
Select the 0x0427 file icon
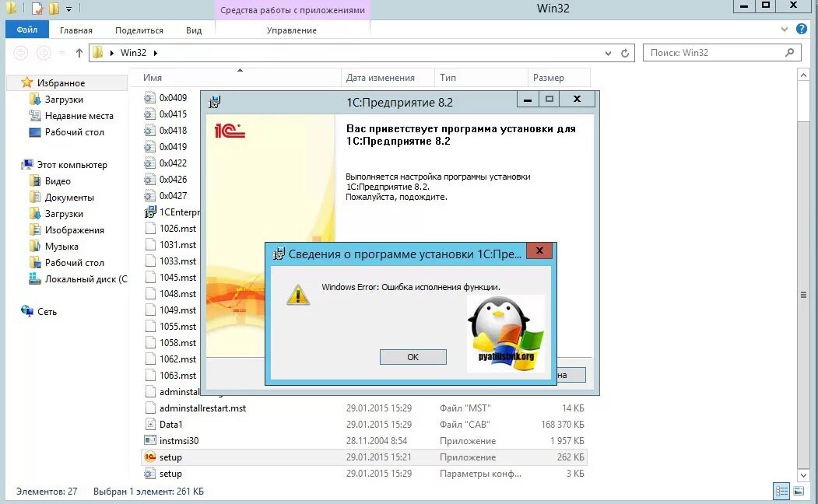point(149,195)
